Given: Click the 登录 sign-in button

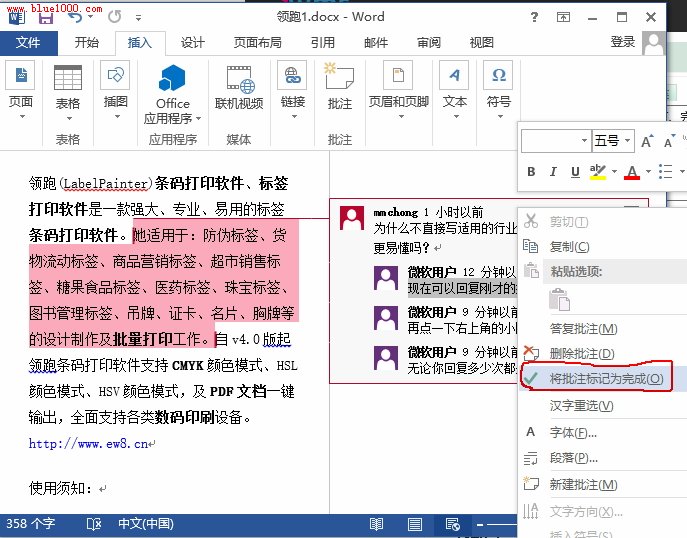Looking at the screenshot, I should [622, 42].
